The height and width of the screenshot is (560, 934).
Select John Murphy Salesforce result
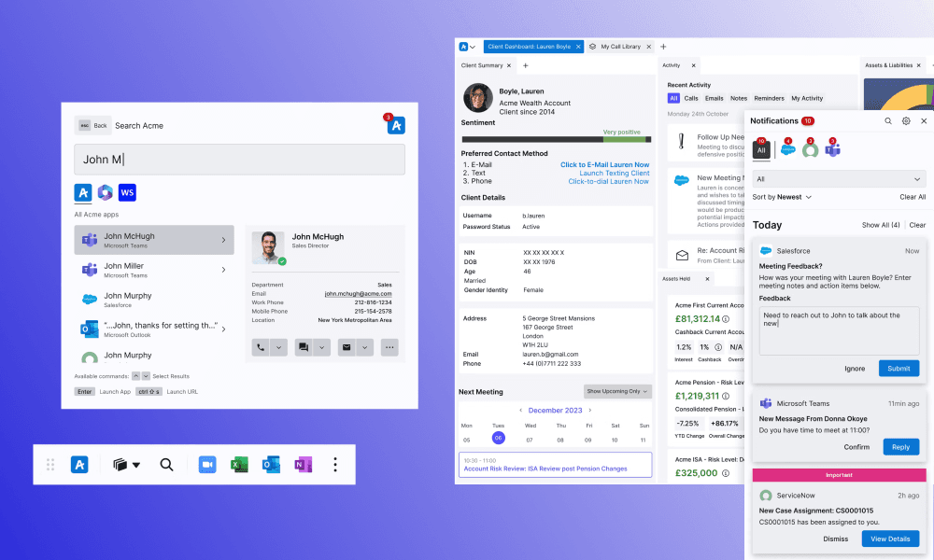(154, 300)
